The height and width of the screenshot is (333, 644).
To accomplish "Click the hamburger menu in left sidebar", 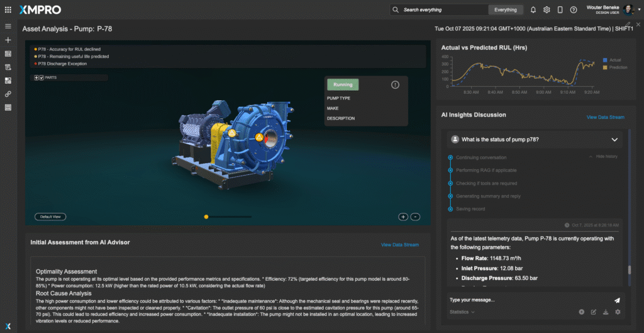I will coord(8,26).
